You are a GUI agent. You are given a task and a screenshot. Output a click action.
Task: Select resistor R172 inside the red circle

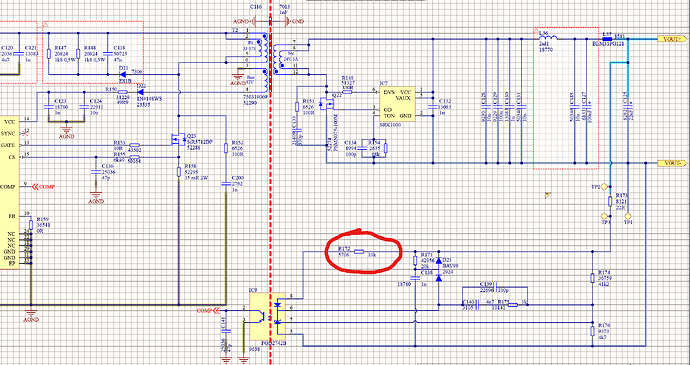point(359,251)
